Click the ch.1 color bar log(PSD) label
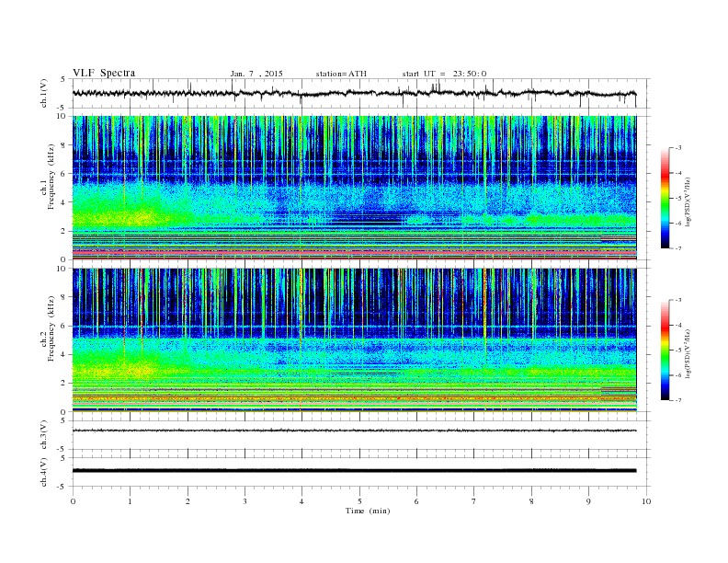The image size is (728, 563). tap(689, 202)
